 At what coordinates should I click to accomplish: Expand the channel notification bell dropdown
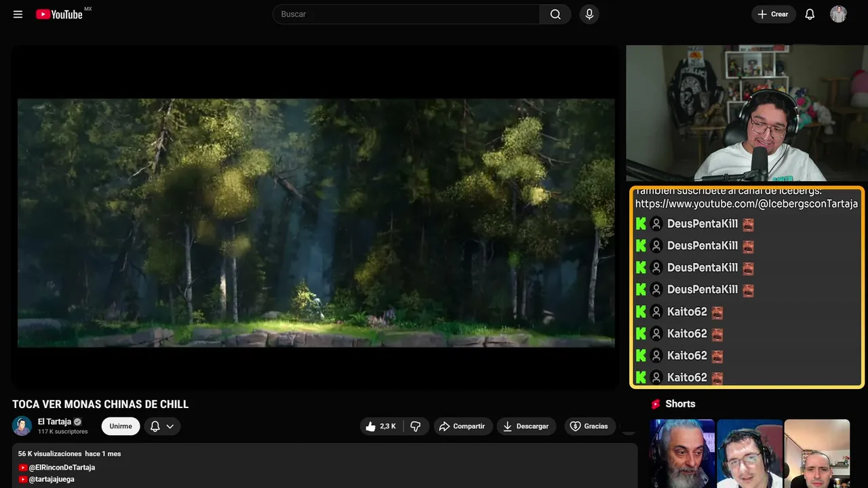[162, 426]
